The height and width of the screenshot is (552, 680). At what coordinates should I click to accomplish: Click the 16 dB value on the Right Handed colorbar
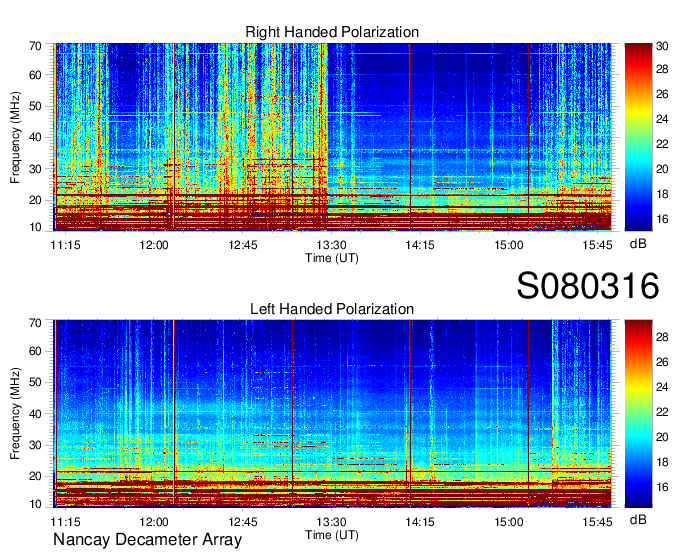tap(662, 219)
